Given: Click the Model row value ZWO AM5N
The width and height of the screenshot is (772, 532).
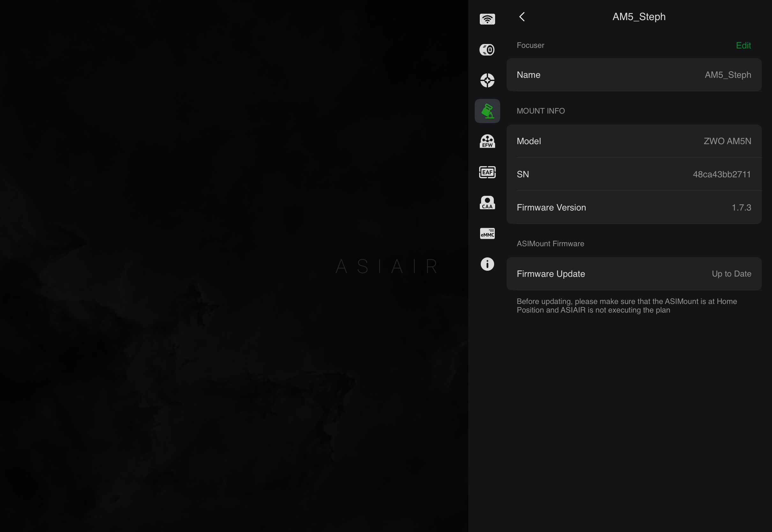Looking at the screenshot, I should coord(727,141).
